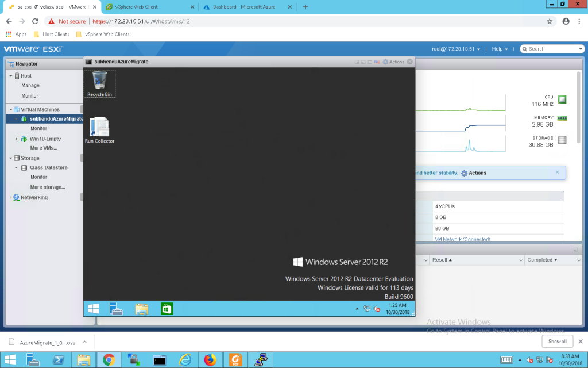The height and width of the screenshot is (368, 588).
Task: Click the guest VM network tray icon
Action: [x=367, y=309]
